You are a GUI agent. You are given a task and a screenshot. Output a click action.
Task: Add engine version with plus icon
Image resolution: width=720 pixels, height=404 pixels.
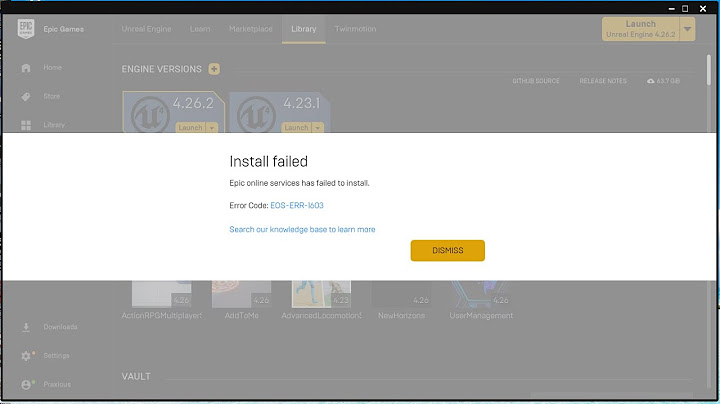click(214, 69)
